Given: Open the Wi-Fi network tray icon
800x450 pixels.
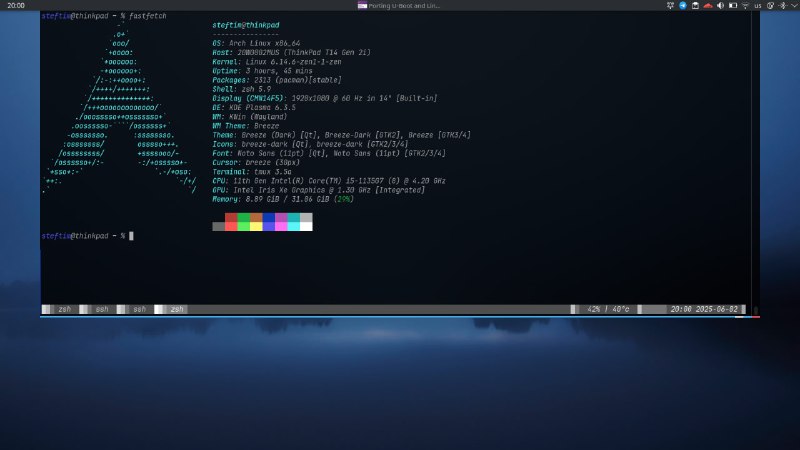Looking at the screenshot, I should pyautogui.click(x=745, y=6).
